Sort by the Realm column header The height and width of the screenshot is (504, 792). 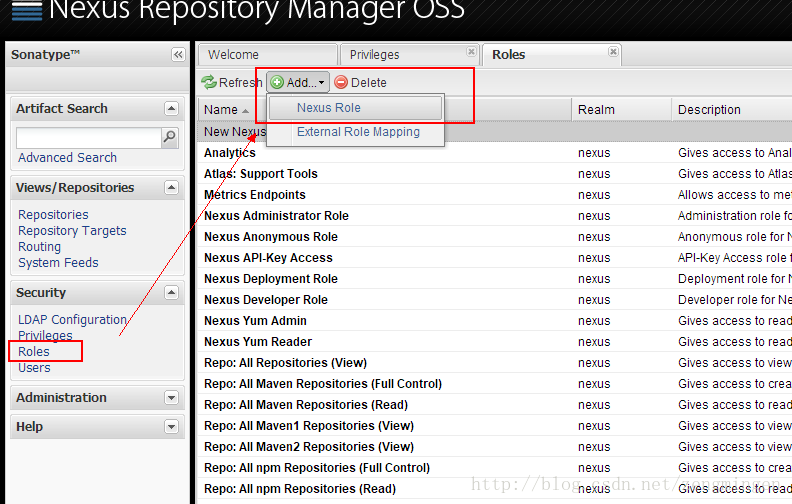pyautogui.click(x=621, y=110)
